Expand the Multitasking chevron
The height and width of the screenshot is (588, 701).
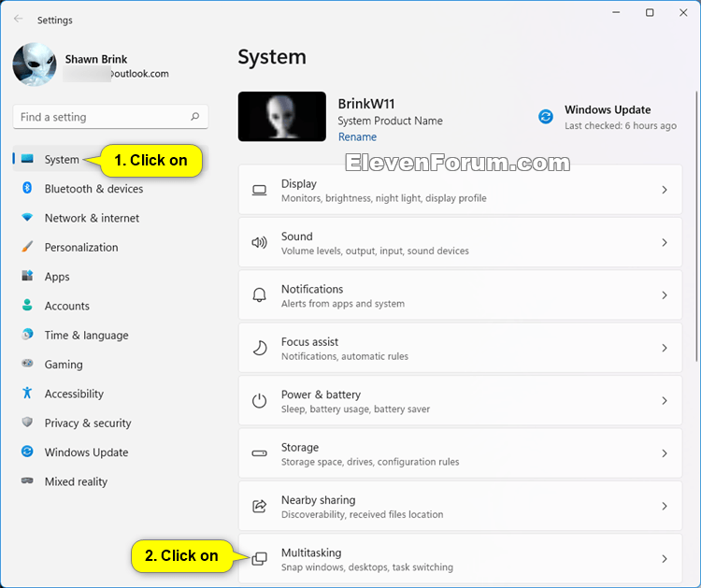click(x=665, y=559)
